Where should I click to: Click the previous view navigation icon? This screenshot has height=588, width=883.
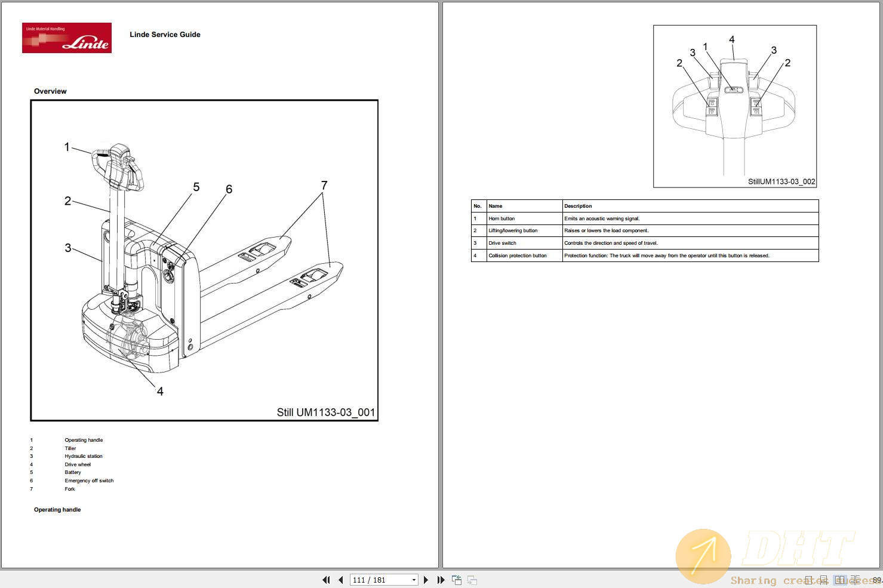tap(457, 580)
